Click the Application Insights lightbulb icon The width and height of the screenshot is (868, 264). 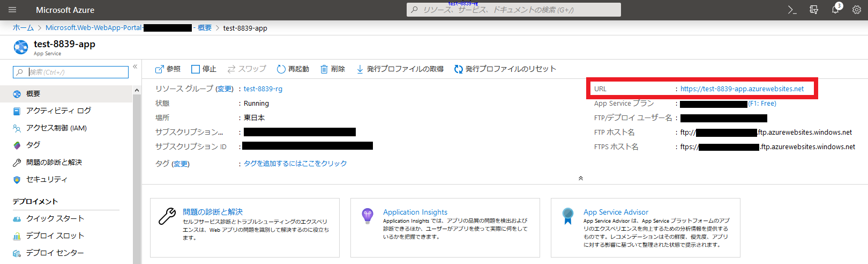coord(368,216)
